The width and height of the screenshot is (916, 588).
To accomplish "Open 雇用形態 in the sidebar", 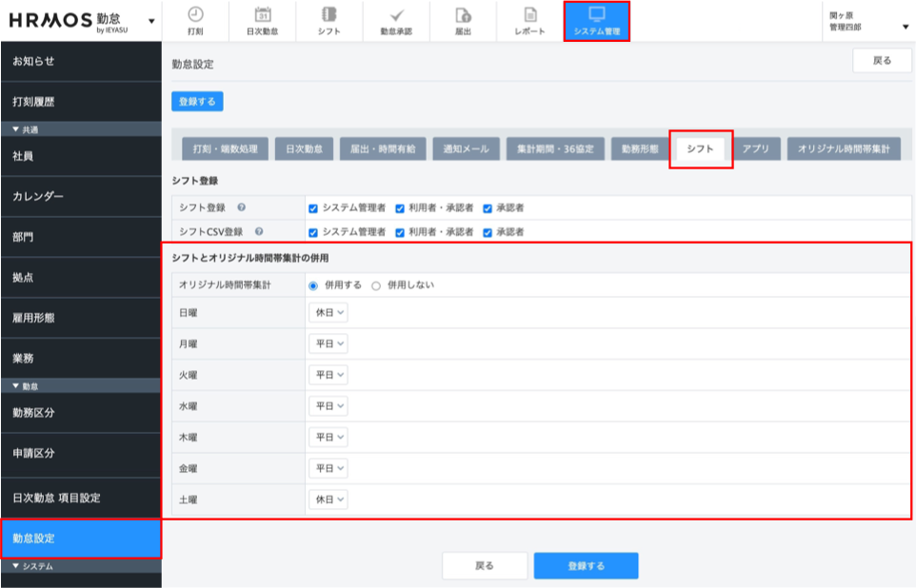I will pos(81,318).
